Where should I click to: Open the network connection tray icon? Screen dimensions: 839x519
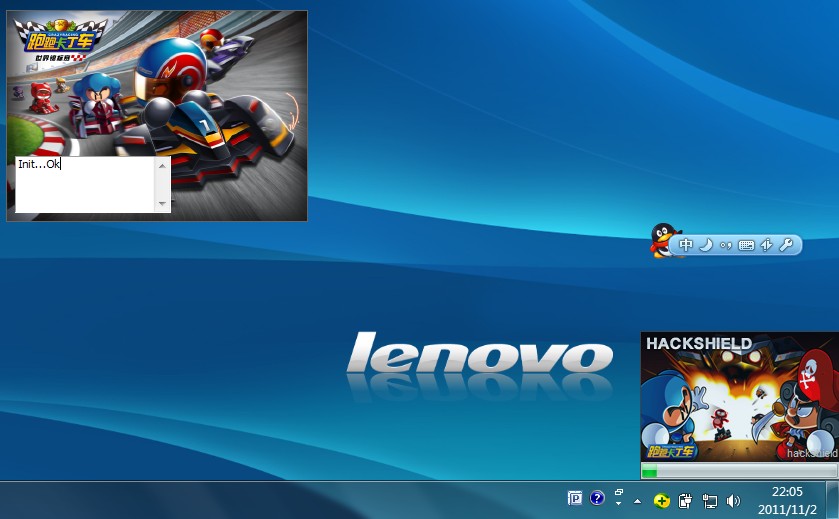(x=710, y=501)
